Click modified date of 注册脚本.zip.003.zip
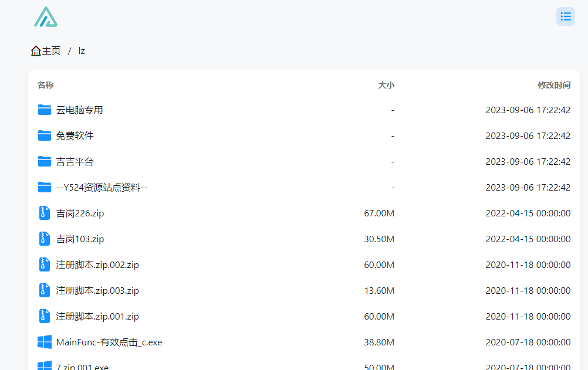Screen dimensions: 588x370 coord(528,291)
